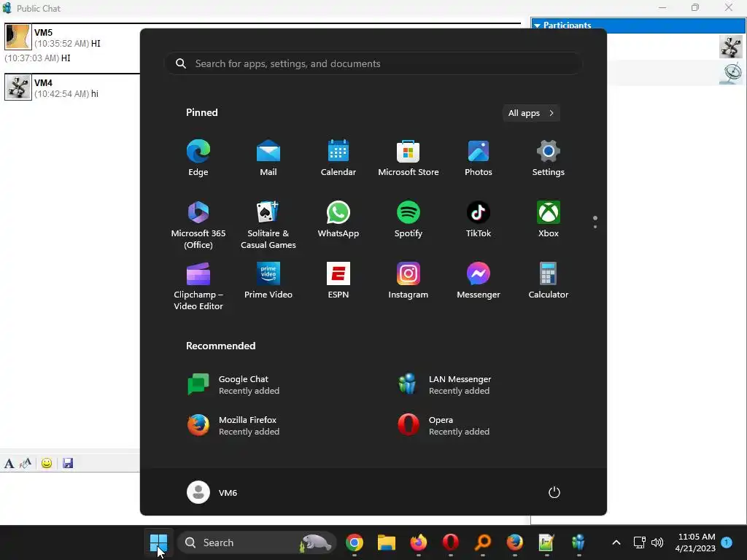
Task: Open recommended LAN Messenger
Action: 444,385
